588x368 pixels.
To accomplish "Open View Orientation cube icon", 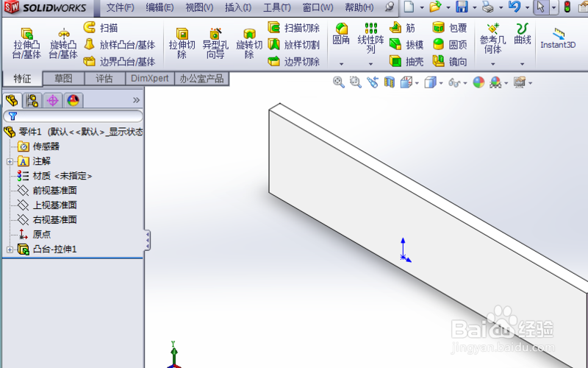I will tap(406, 82).
